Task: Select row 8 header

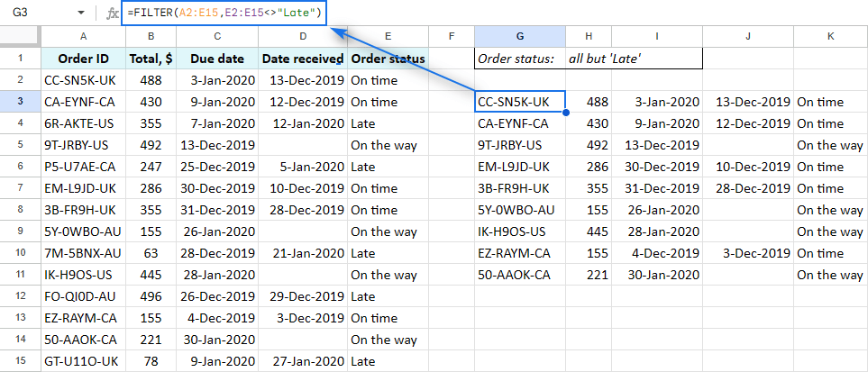Action: point(21,210)
